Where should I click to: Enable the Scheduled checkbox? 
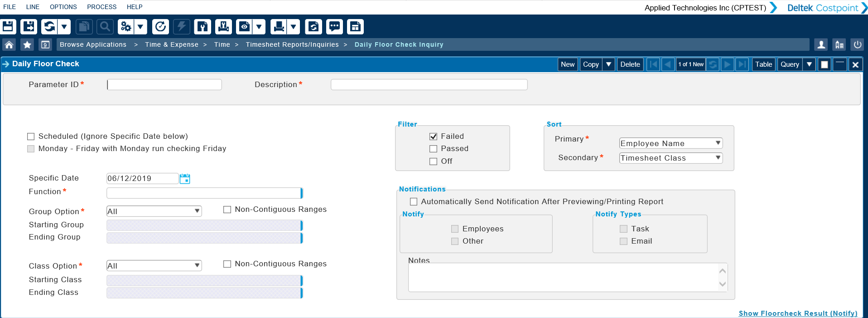click(31, 137)
